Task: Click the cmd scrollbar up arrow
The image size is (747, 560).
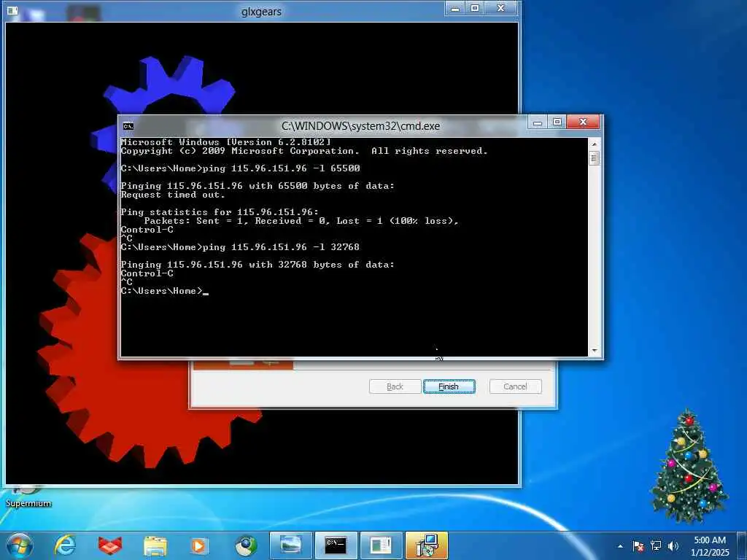Action: tap(594, 144)
